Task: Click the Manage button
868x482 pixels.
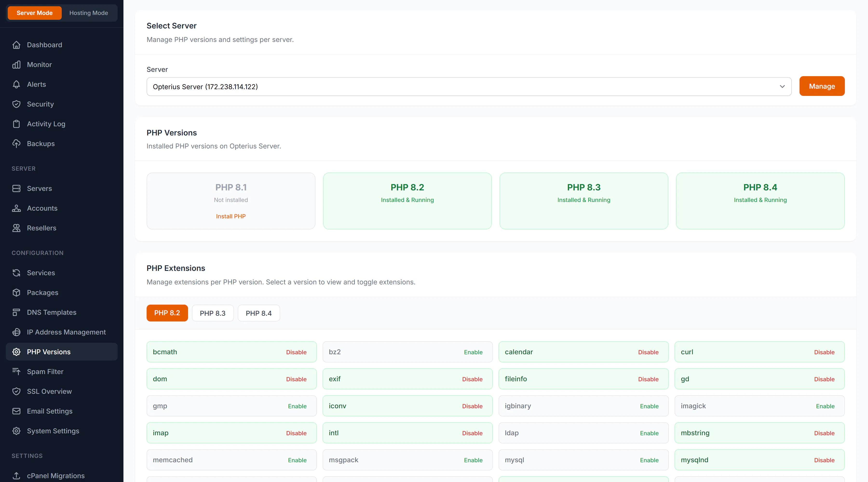Action: click(822, 86)
